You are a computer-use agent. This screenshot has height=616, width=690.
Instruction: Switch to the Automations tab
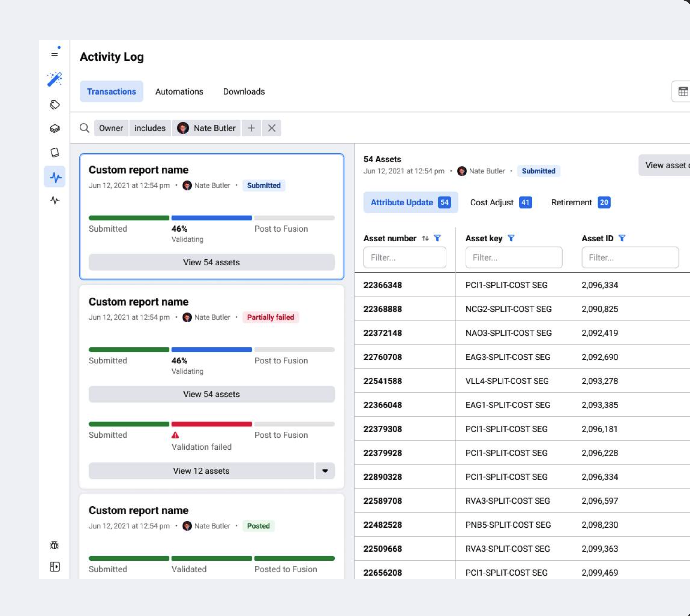(179, 91)
